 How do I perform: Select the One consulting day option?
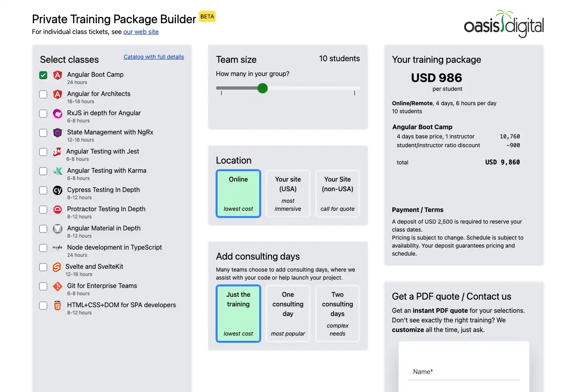[x=288, y=314]
